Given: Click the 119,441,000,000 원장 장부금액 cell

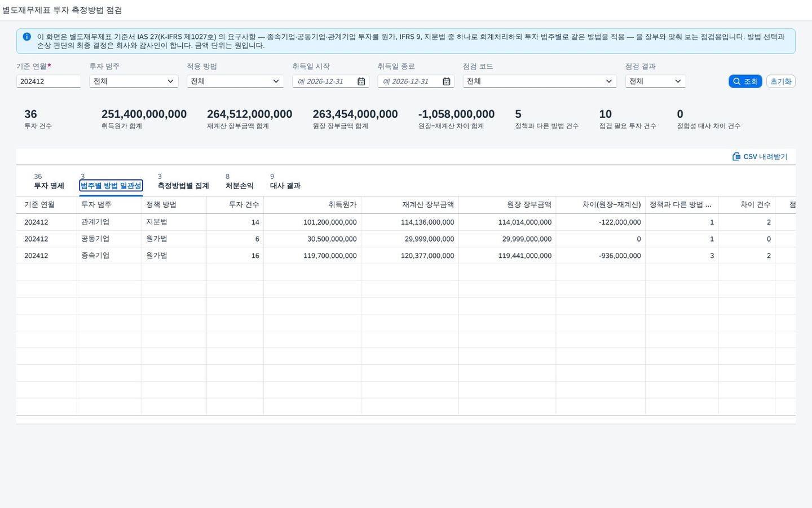Looking at the screenshot, I should pyautogui.click(x=507, y=256).
